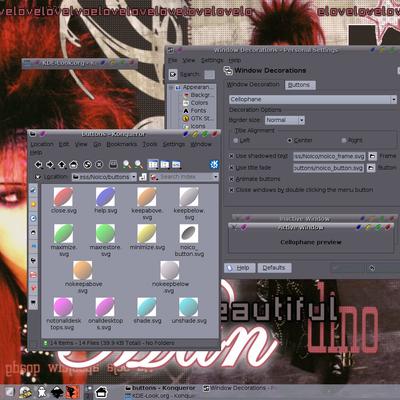Select Colors in the settings tree
400x400 pixels.
196,103
